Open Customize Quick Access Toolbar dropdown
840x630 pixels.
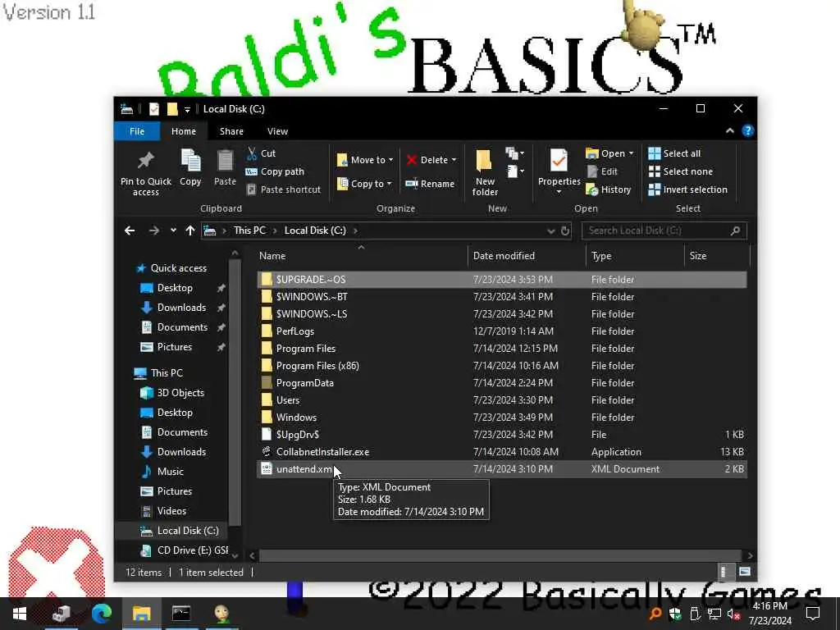tap(187, 109)
